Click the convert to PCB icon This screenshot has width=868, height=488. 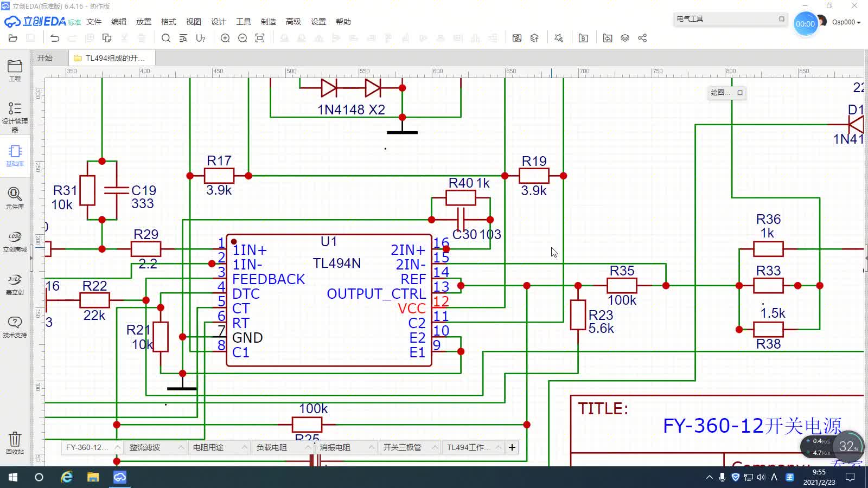point(517,38)
